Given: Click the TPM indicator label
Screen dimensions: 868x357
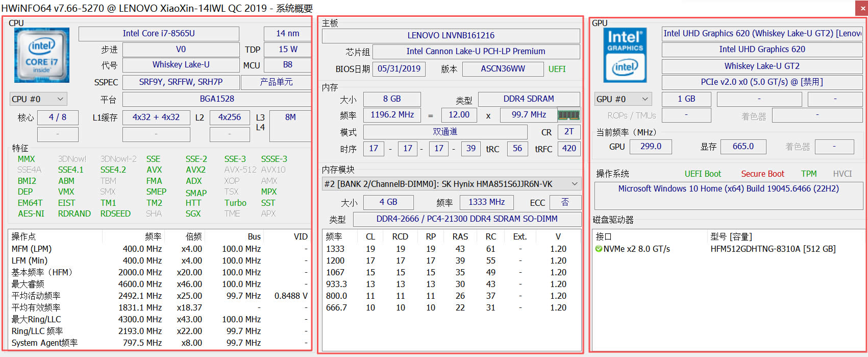Looking at the screenshot, I should pos(809,174).
